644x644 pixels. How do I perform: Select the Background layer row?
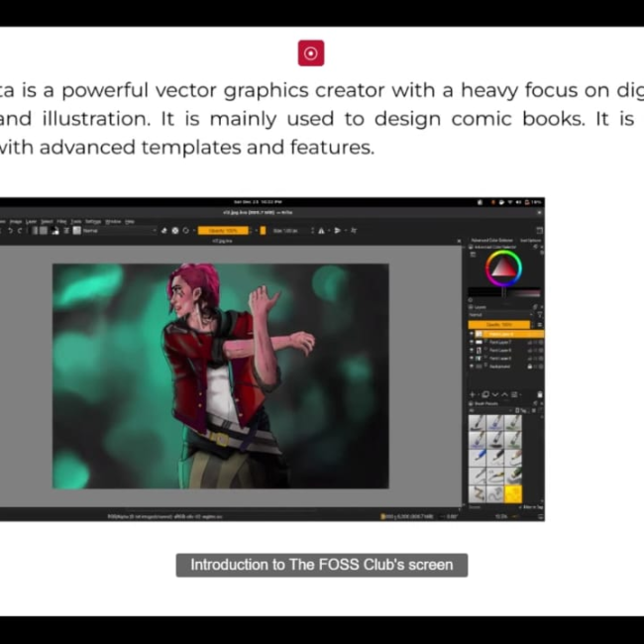click(x=506, y=366)
